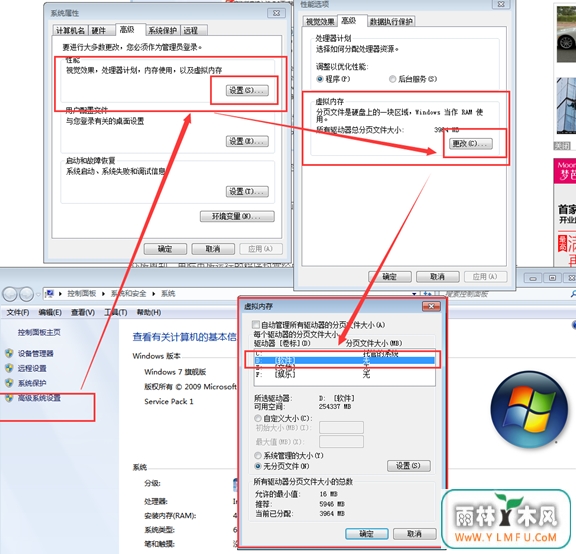The image size is (576, 554).
Task: Click the shield icon next to 设备管理器
Action: click(9, 353)
